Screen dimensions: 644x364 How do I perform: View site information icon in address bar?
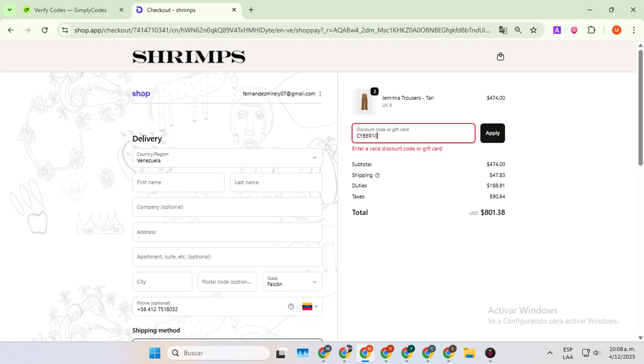pyautogui.click(x=65, y=30)
